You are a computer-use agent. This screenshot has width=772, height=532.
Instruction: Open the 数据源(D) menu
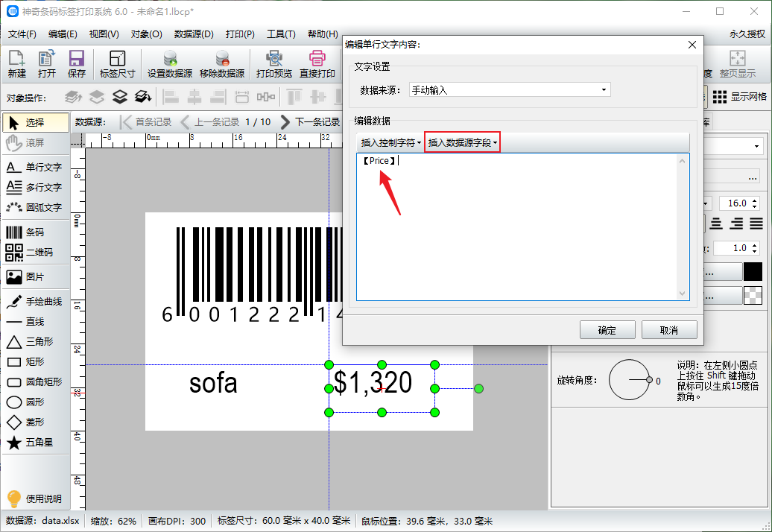pos(194,34)
